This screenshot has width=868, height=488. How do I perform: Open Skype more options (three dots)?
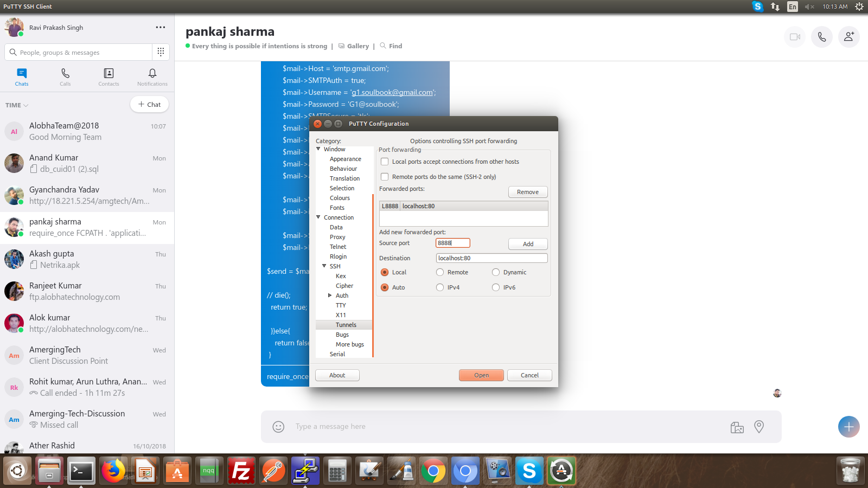161,27
